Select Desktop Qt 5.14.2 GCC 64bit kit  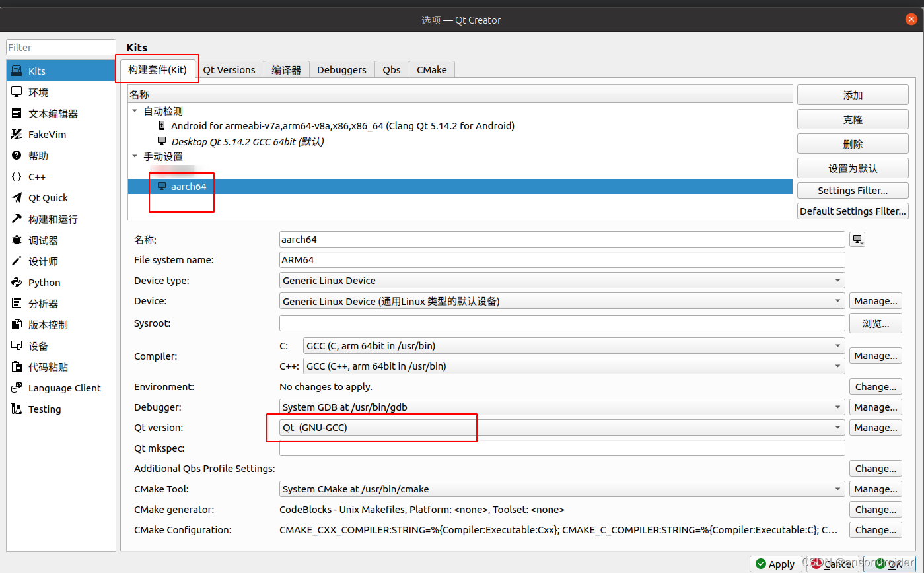(460, 141)
